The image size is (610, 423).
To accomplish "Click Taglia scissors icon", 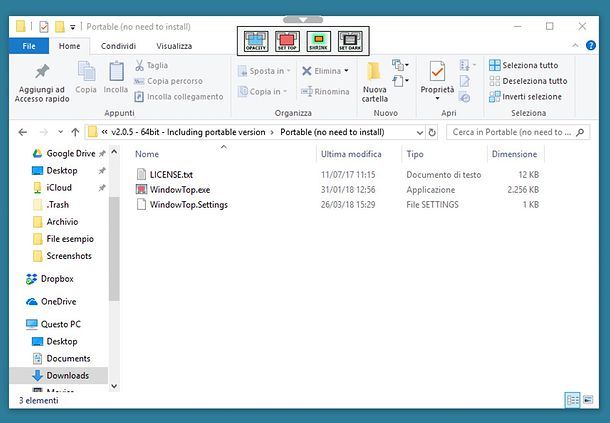I will (x=139, y=65).
